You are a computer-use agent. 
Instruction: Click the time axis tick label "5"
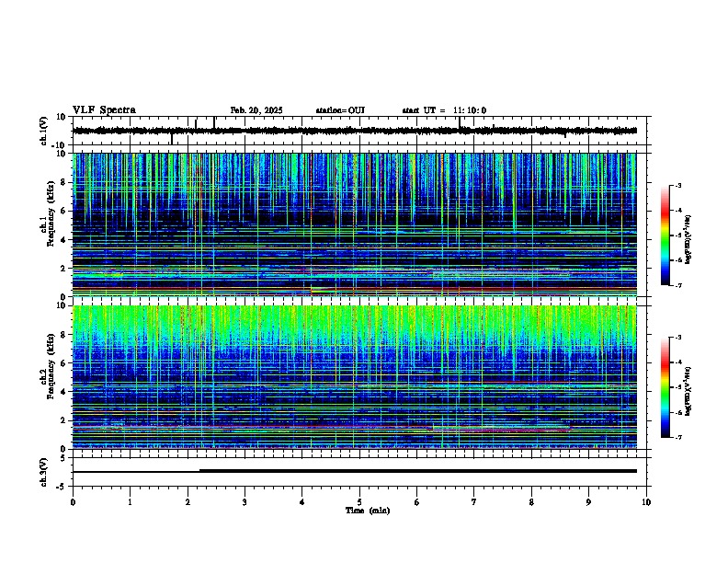[359, 502]
